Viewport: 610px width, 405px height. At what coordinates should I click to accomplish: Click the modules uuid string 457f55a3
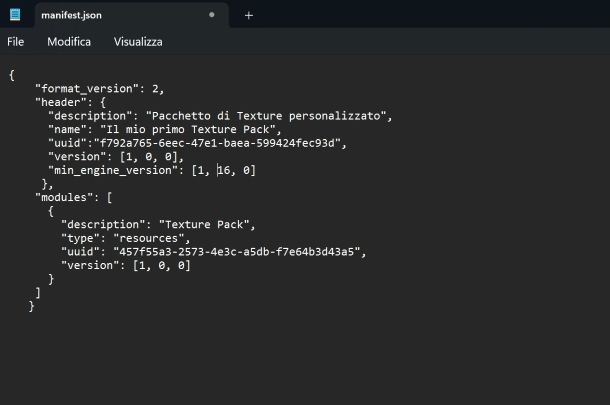tap(237, 252)
